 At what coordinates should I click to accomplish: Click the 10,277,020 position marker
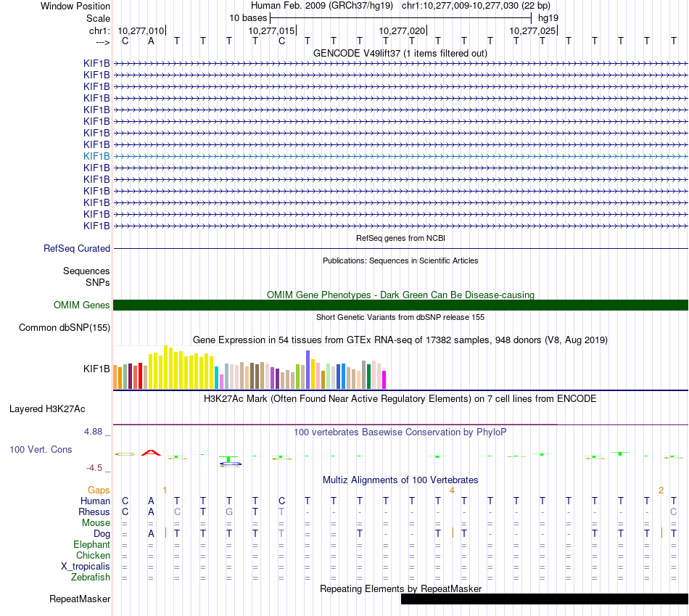[402, 30]
